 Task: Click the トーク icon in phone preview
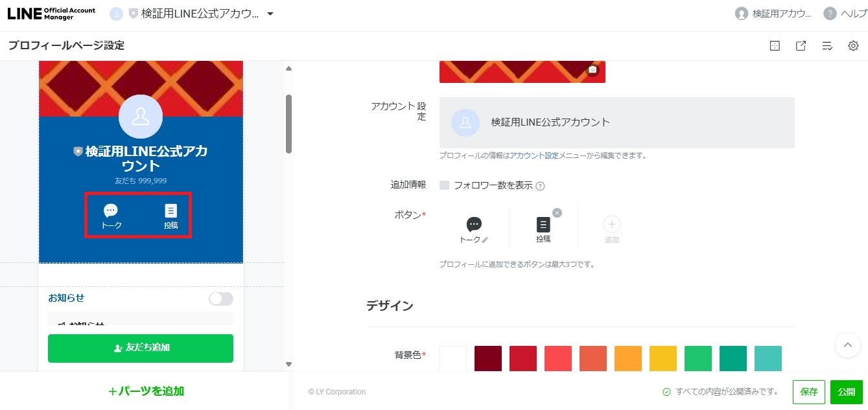click(x=111, y=217)
